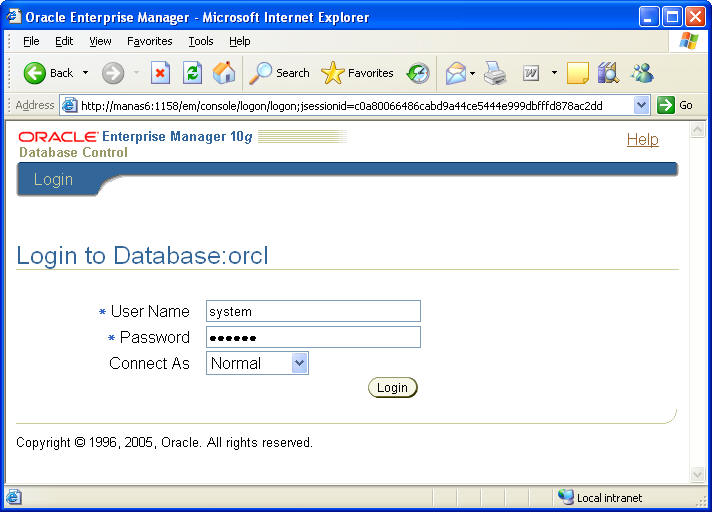Minimize the Internet Explorer window
712x512 pixels.
[x=649, y=17]
